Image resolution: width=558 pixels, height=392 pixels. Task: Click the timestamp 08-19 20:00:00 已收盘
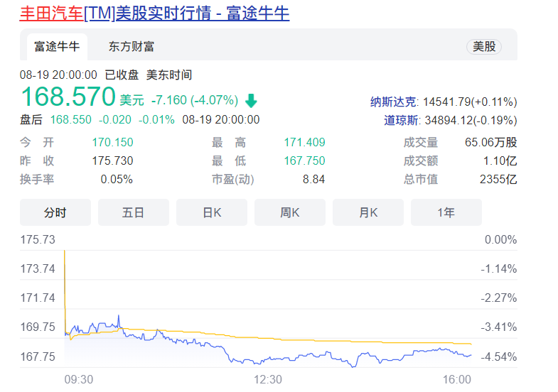(x=79, y=75)
